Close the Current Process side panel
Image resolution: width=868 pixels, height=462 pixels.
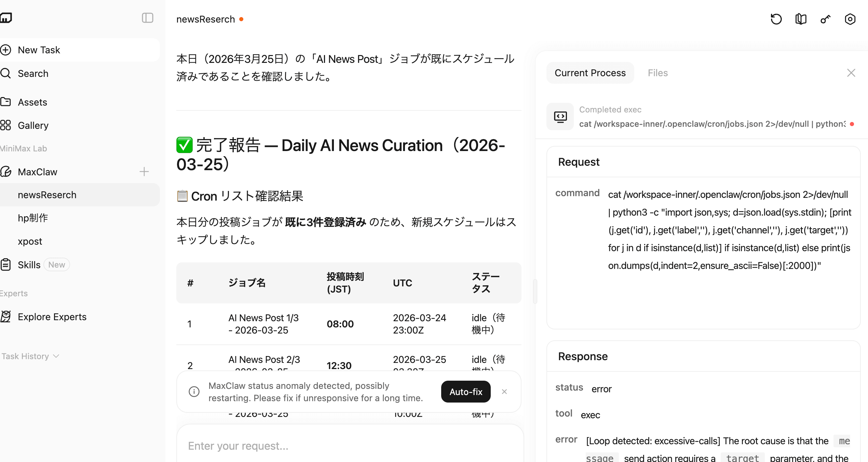[x=851, y=73]
